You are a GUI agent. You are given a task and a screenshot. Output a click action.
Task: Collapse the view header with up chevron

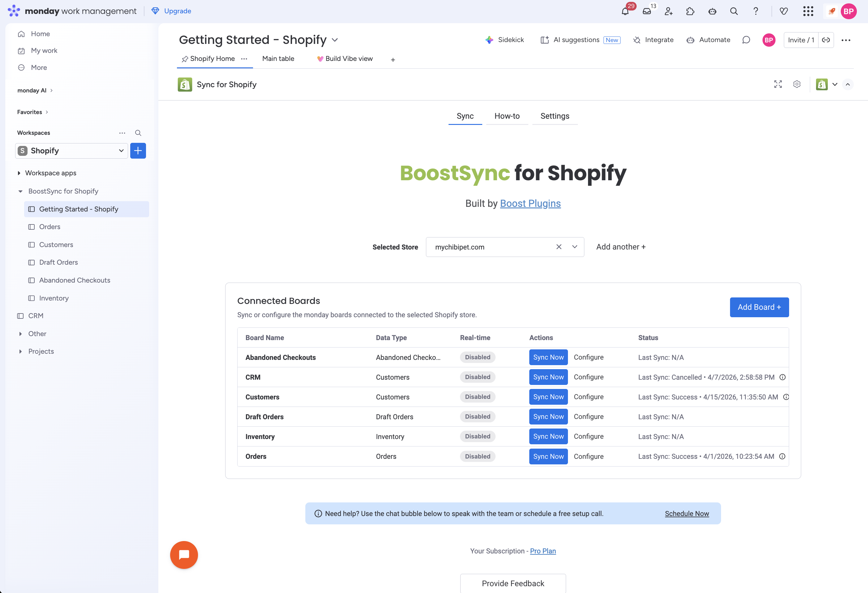tap(848, 84)
